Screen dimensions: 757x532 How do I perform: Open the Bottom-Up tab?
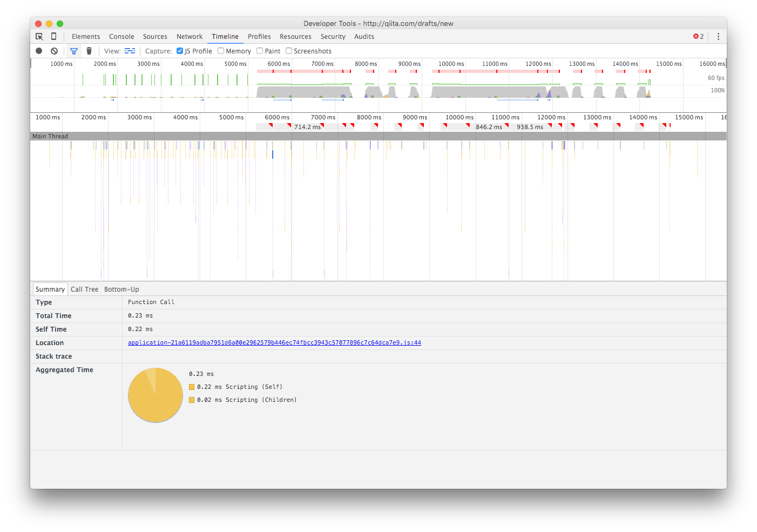[x=121, y=289]
